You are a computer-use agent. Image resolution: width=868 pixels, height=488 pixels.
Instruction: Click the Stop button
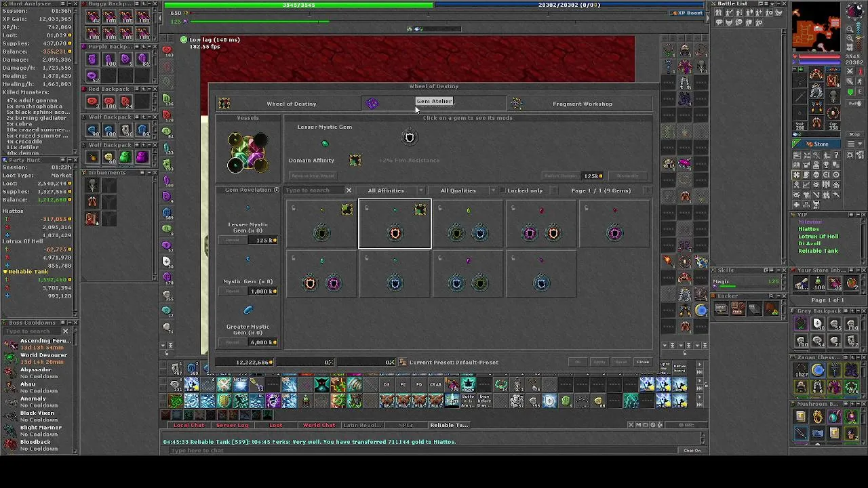(854, 134)
